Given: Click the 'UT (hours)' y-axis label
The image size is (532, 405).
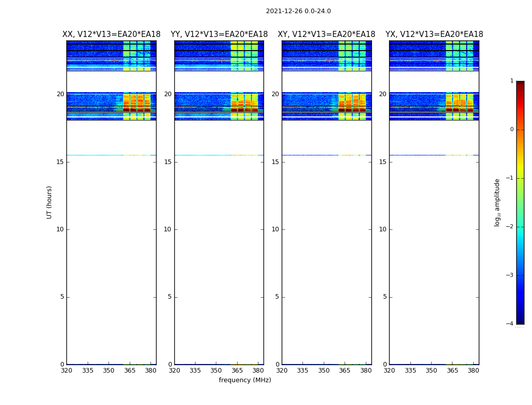Looking at the screenshot, I should click(50, 202).
